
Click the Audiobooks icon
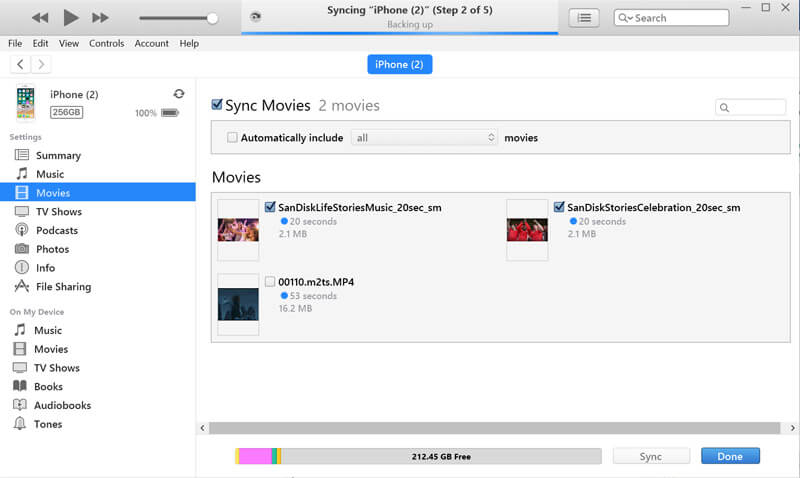point(20,405)
